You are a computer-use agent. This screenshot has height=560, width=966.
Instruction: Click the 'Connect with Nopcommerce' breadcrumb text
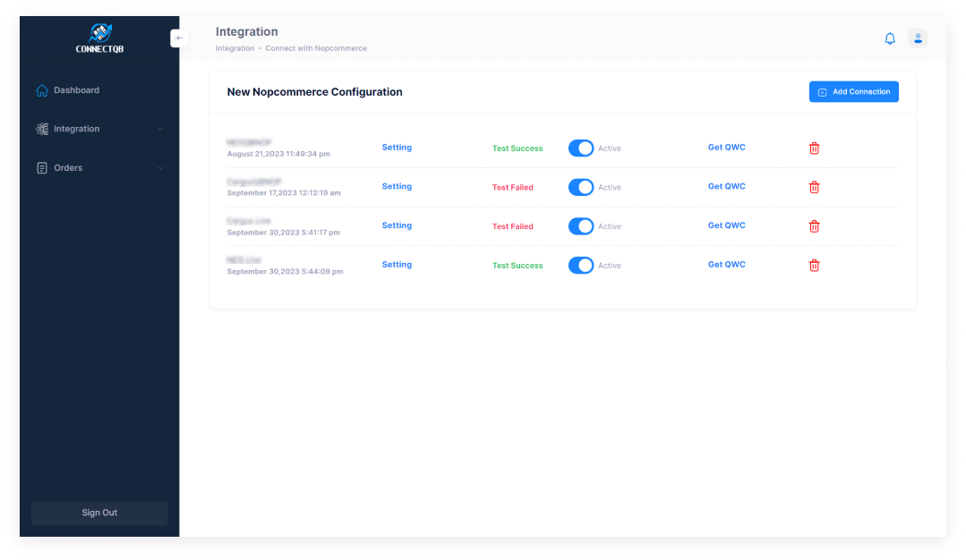316,48
